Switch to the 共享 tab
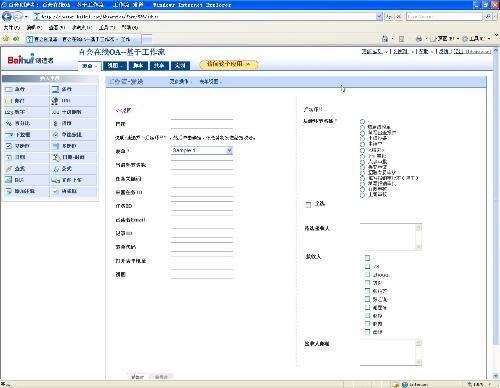 click(x=159, y=65)
